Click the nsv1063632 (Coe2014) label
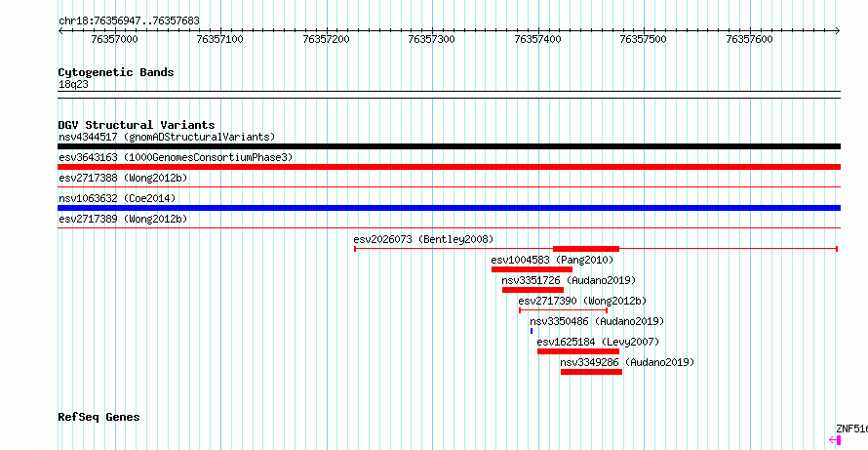This screenshot has width=868, height=450. coord(117,198)
